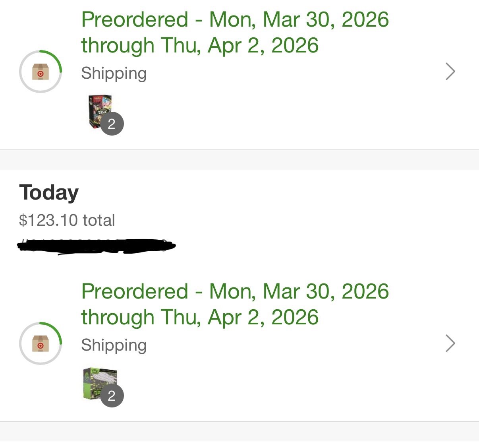Screen dimensions: 479x448
Task: Click the package box icon on the first order
Action: tap(40, 72)
